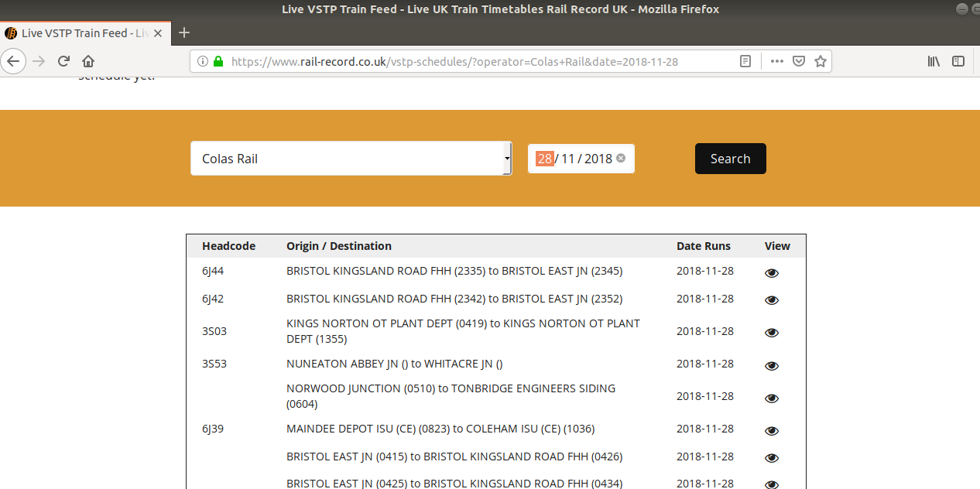Click Maindee Depot ISU to Coleham text
This screenshot has height=489, width=980.
coord(440,429)
